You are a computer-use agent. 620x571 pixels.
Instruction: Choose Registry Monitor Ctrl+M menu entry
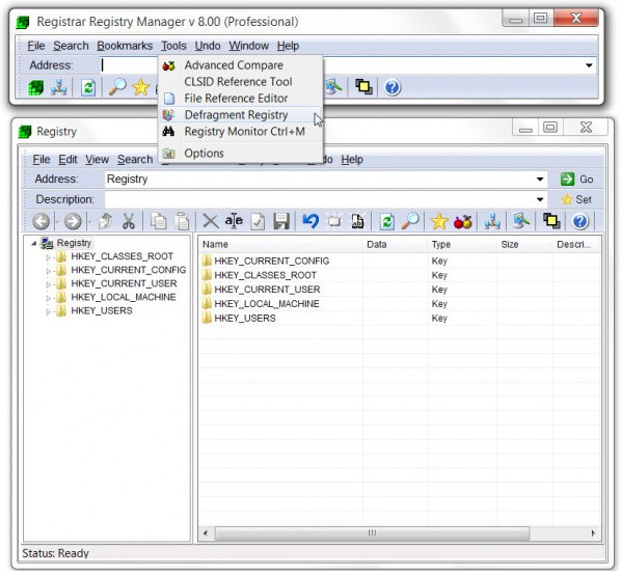pos(240,132)
